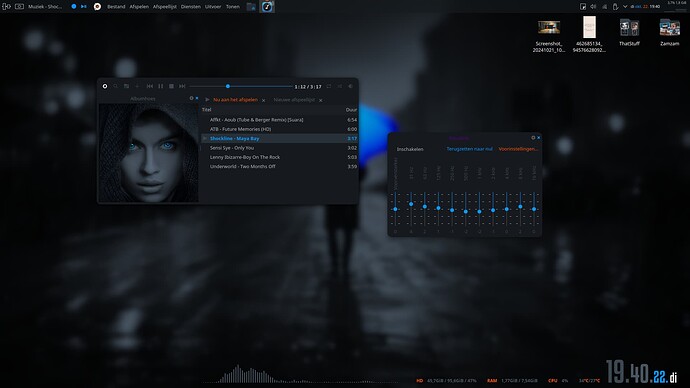Screen dimensions: 690x388
Task: Click the 1 kHz equalizer slider handle
Action: (479, 211)
